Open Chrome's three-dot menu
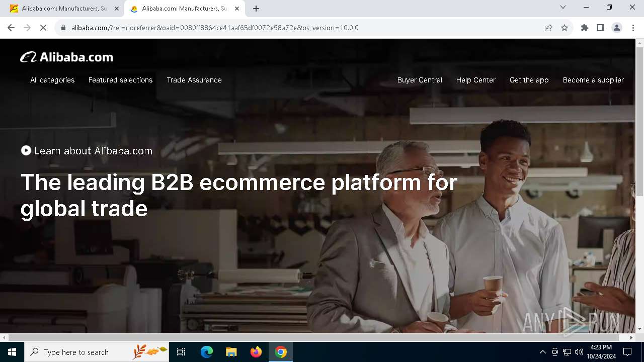This screenshot has width=644, height=362. (x=633, y=28)
